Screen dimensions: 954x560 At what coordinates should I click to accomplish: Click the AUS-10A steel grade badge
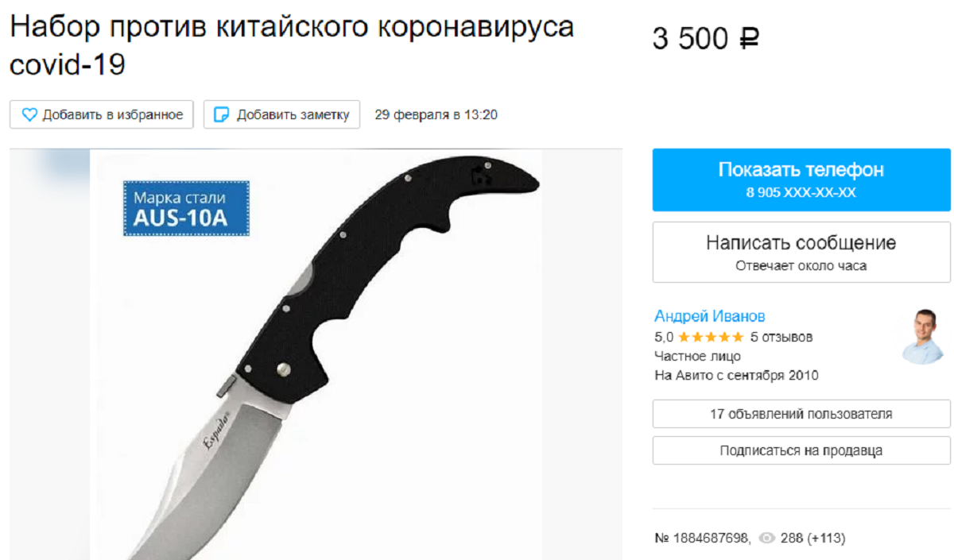coord(186,208)
